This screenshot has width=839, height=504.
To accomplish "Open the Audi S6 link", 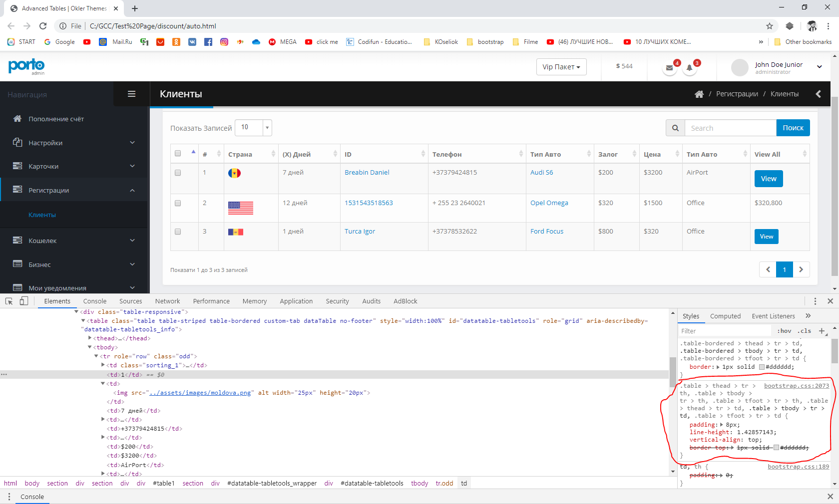I will click(x=541, y=172).
